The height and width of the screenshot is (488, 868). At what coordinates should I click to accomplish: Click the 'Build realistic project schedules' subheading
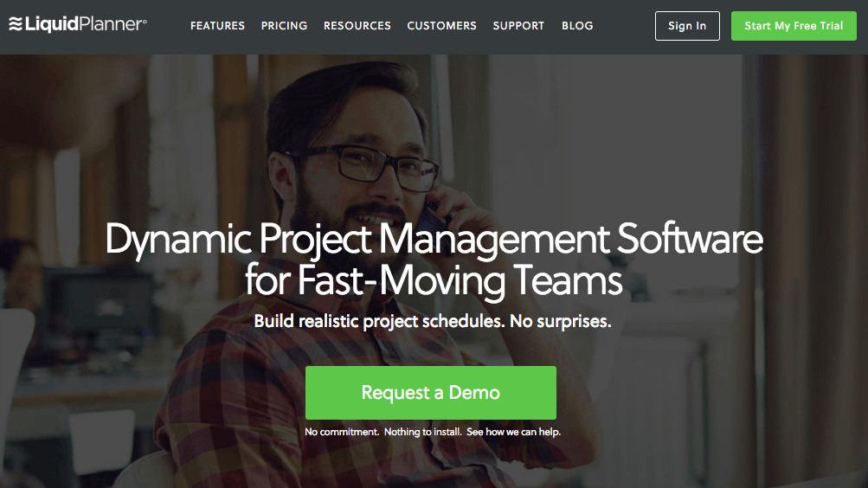[433, 322]
